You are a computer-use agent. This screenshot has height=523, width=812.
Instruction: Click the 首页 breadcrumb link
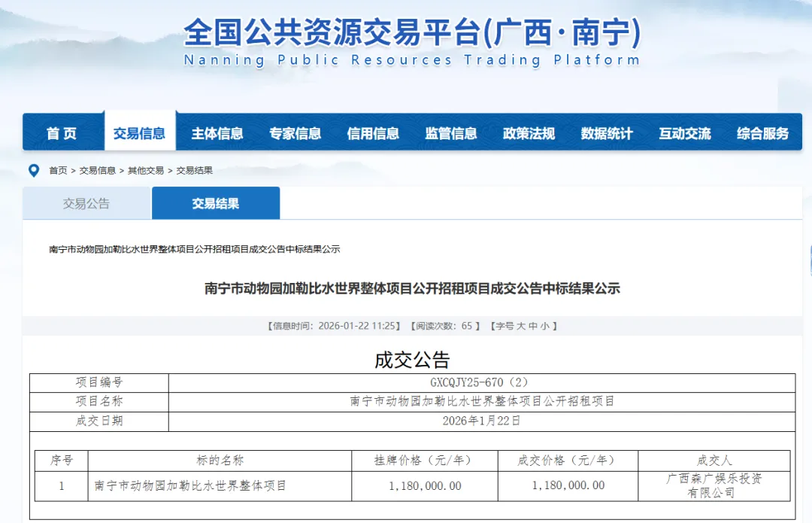pos(58,171)
